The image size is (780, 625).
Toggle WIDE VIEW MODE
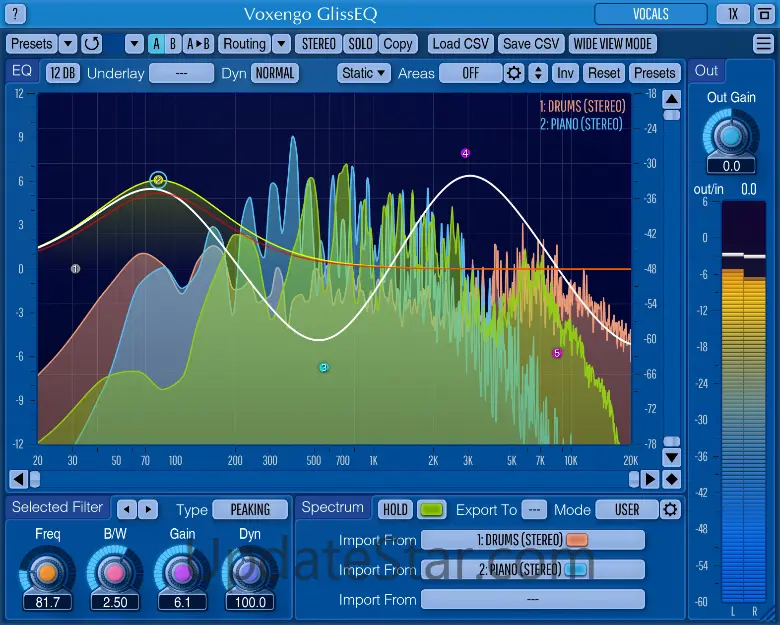click(612, 44)
